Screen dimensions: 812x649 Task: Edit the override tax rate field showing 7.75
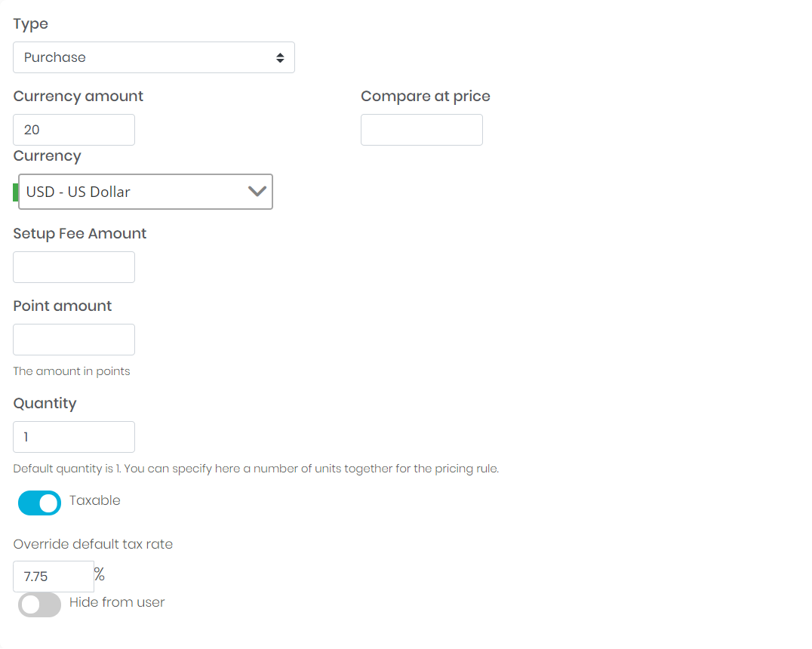coord(54,577)
